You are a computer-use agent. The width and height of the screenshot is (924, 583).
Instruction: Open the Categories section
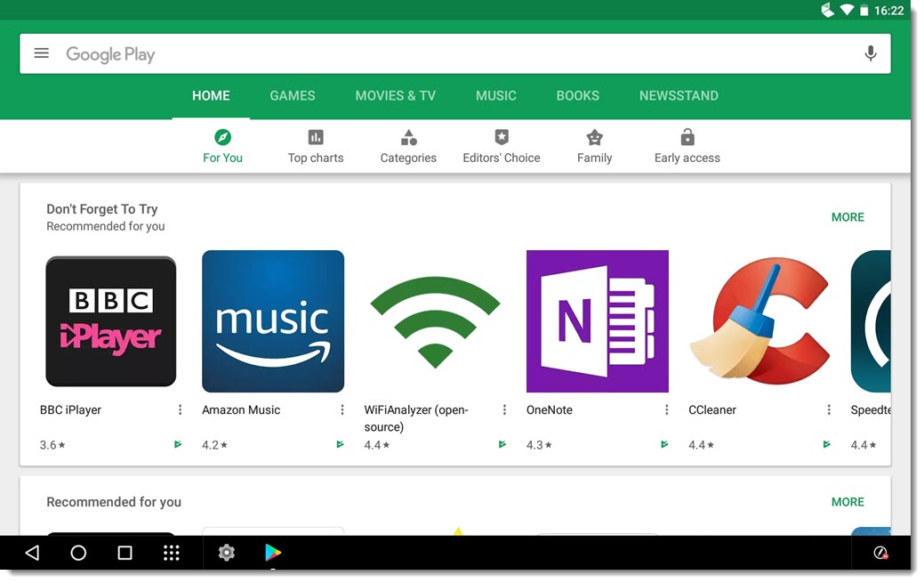pyautogui.click(x=408, y=145)
